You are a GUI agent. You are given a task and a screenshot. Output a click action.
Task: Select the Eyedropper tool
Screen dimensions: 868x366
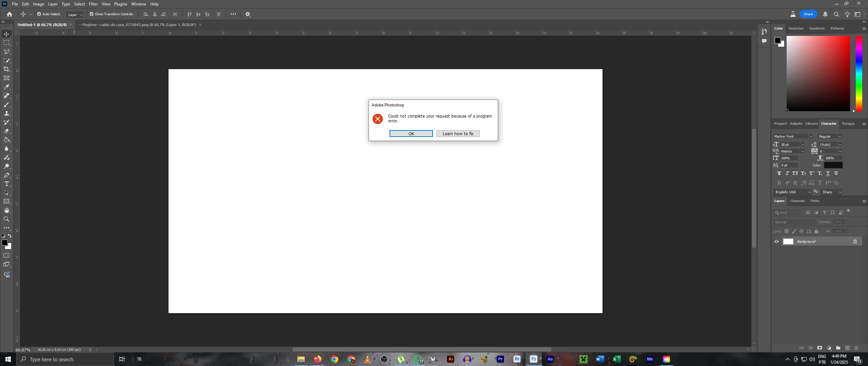[x=6, y=87]
